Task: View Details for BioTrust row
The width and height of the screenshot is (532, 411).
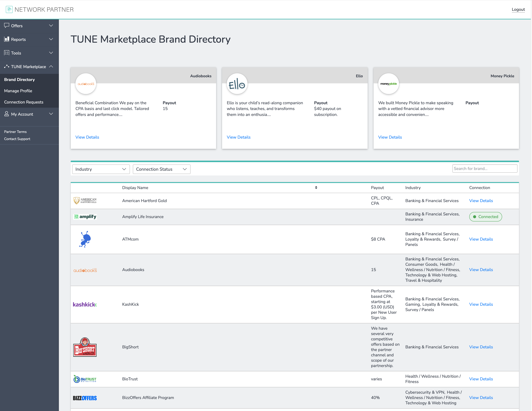Action: (x=481, y=379)
